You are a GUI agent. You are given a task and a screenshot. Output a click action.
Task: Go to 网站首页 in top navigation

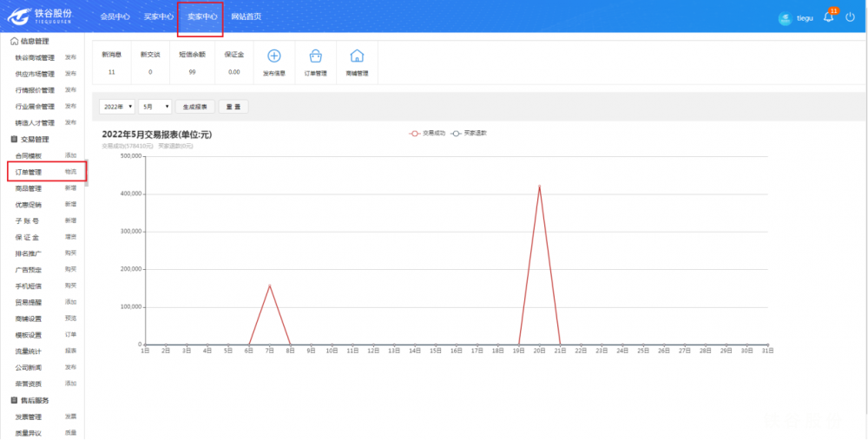pyautogui.click(x=246, y=16)
